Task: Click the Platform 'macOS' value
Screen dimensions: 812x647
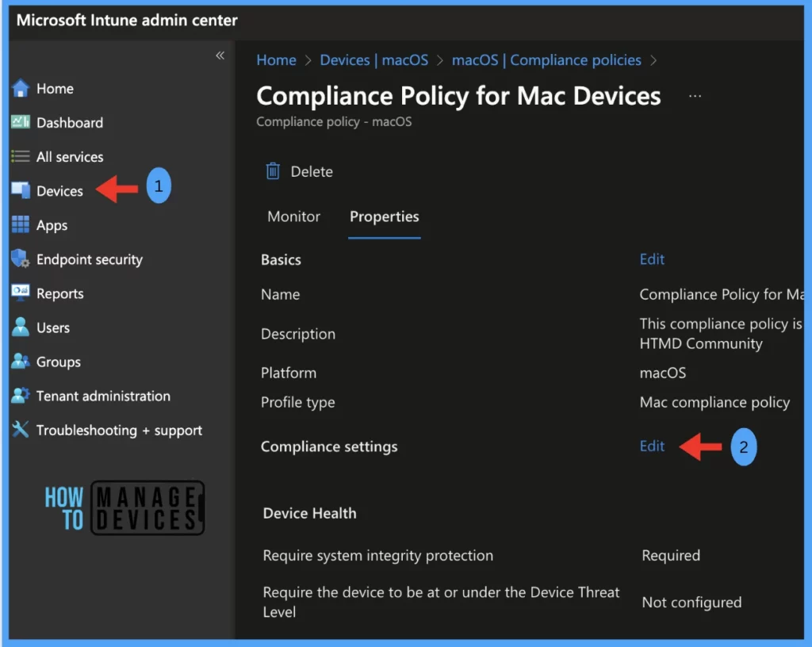Action: [662, 373]
